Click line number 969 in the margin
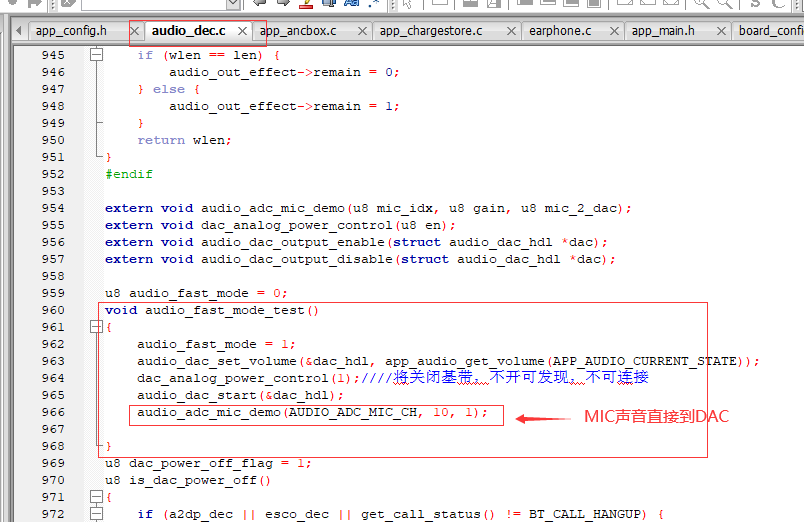 (x=53, y=463)
